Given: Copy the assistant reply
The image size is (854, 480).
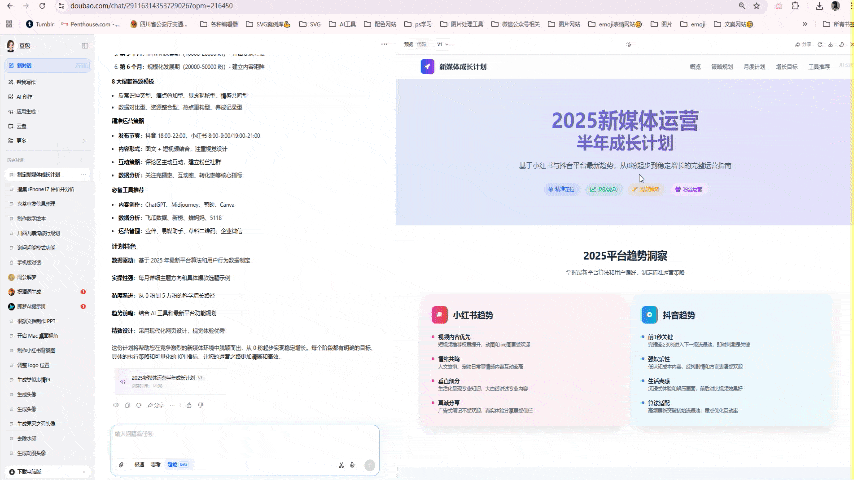Looking at the screenshot, I should 127,405.
